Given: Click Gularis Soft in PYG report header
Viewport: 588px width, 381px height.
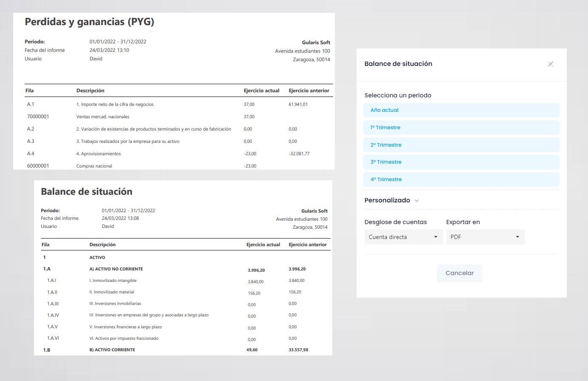Looking at the screenshot, I should point(316,43).
